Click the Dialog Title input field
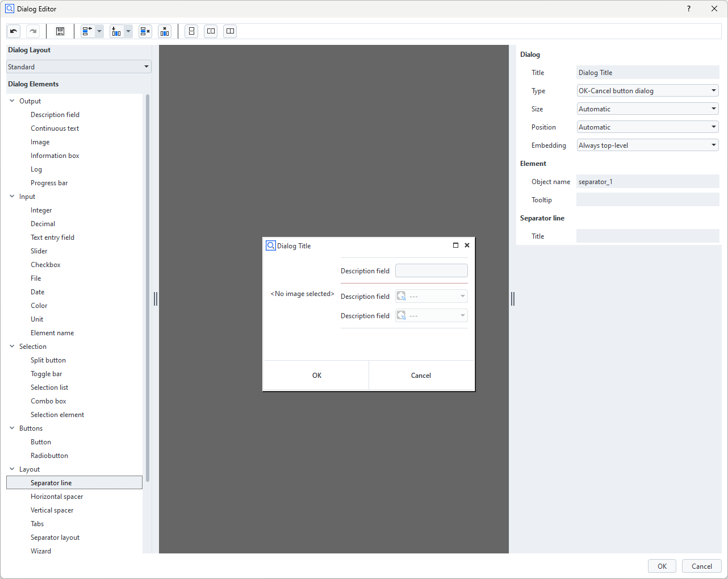 pyautogui.click(x=648, y=72)
